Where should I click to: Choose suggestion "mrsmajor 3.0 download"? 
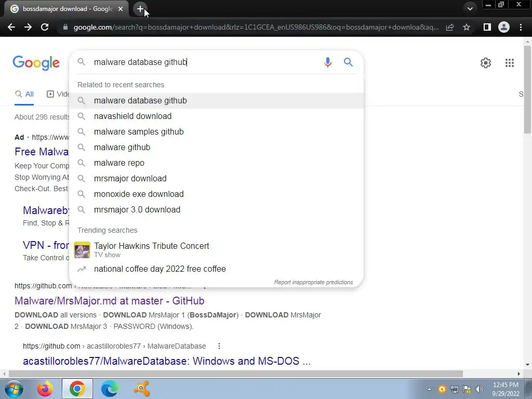coord(216,210)
